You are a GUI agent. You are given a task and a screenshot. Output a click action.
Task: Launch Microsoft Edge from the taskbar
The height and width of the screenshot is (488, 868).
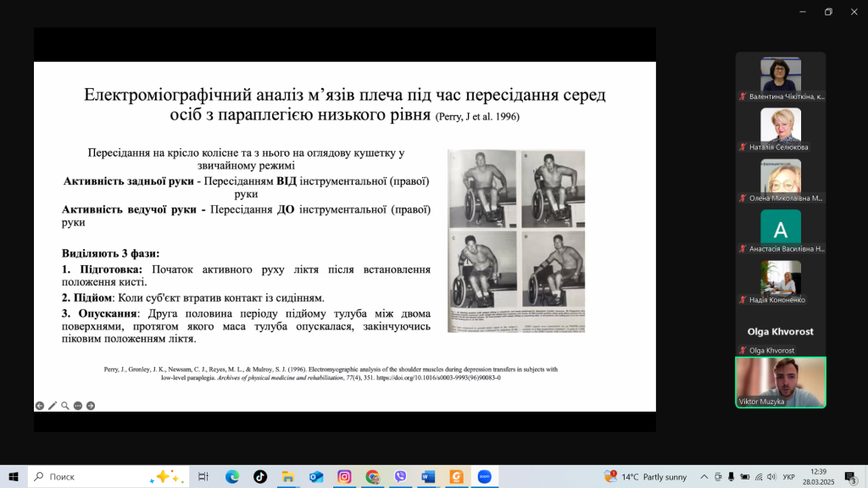pyautogui.click(x=232, y=476)
